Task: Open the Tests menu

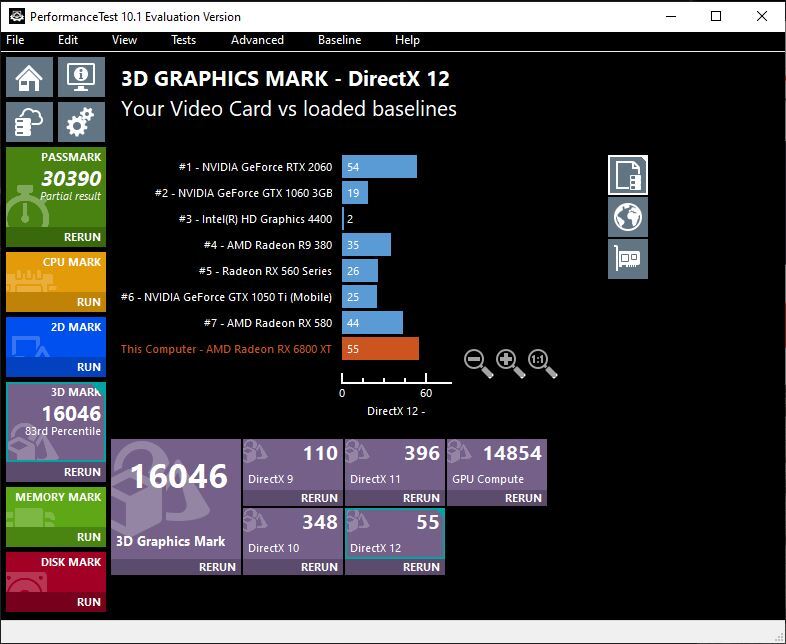Action: [x=183, y=40]
